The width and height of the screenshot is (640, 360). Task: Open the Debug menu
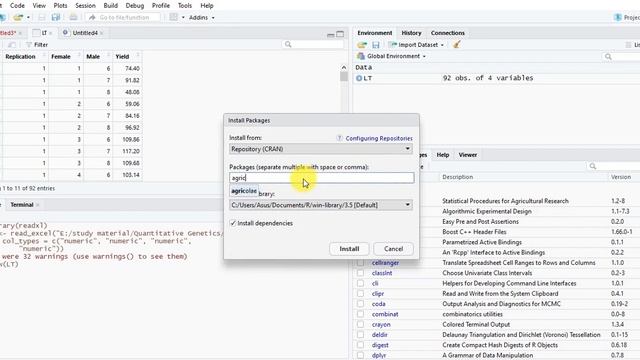135,6
